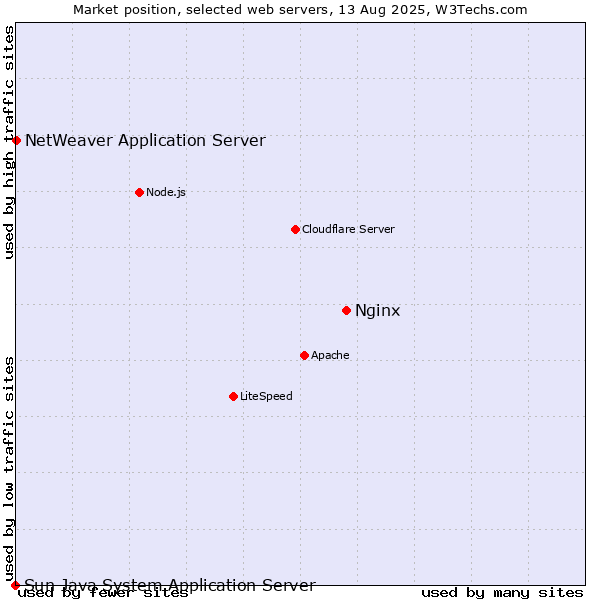Select the Apache data point

(x=305, y=355)
